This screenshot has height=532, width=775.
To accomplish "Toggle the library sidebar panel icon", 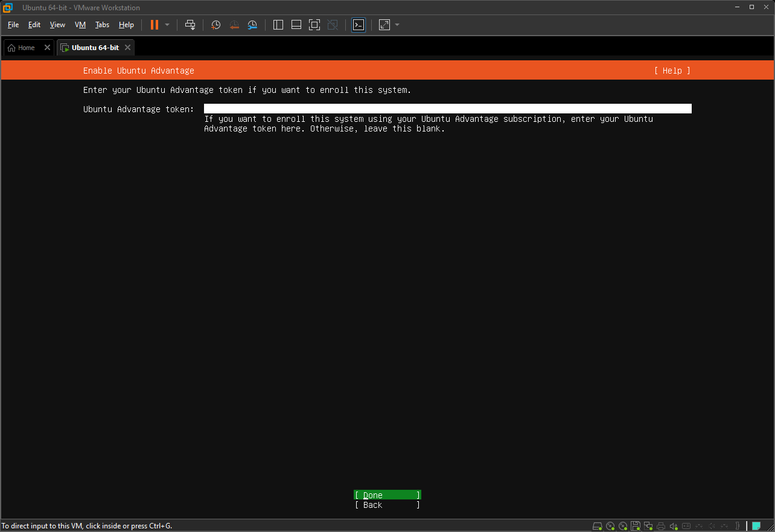I will tap(278, 25).
